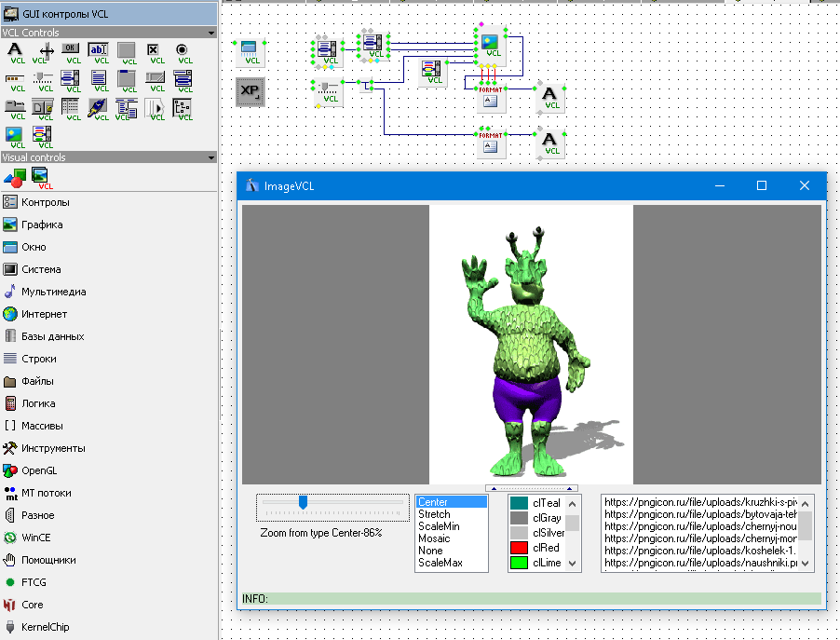Select the Splitter VCL component in palette
Screen dimensions: 840x640
[44, 53]
